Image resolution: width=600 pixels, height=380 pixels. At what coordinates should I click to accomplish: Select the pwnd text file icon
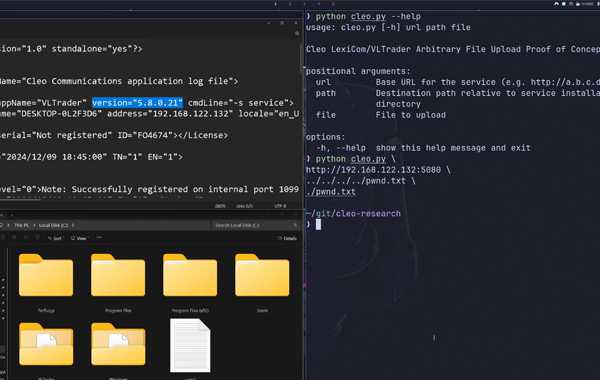tap(190, 345)
